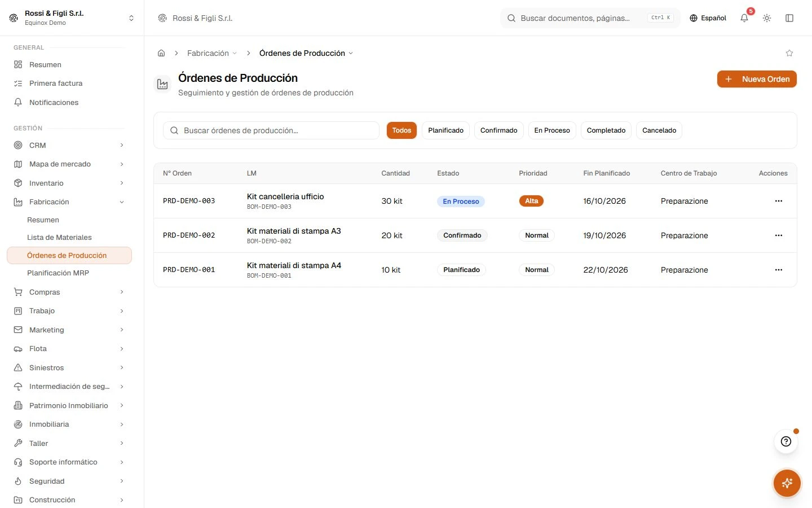Screen dimensions: 812x508
Task: Open the Español language selector
Action: (708, 18)
